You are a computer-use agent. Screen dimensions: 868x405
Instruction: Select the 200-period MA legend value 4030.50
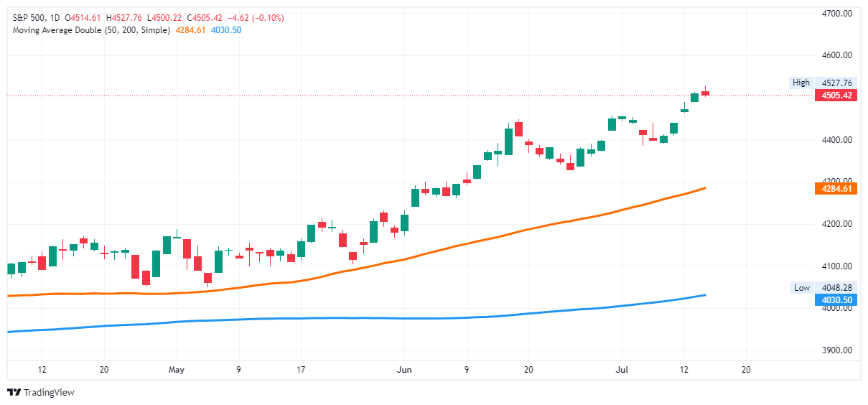coord(225,30)
